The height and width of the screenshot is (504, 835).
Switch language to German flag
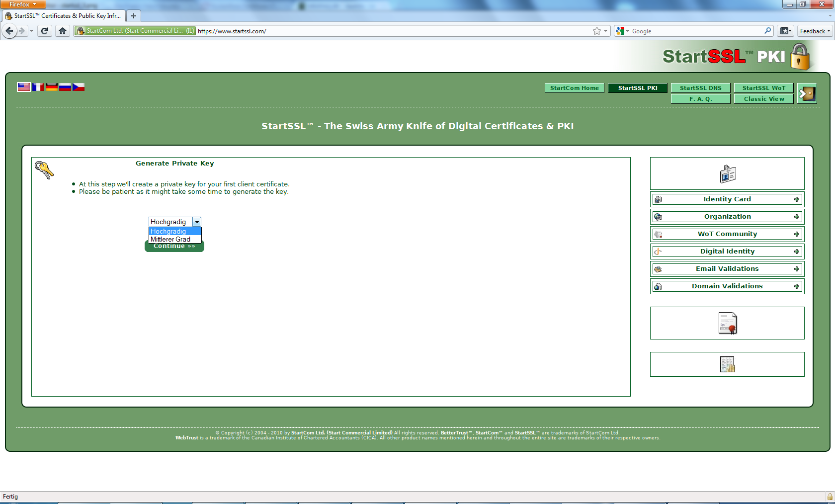52,87
